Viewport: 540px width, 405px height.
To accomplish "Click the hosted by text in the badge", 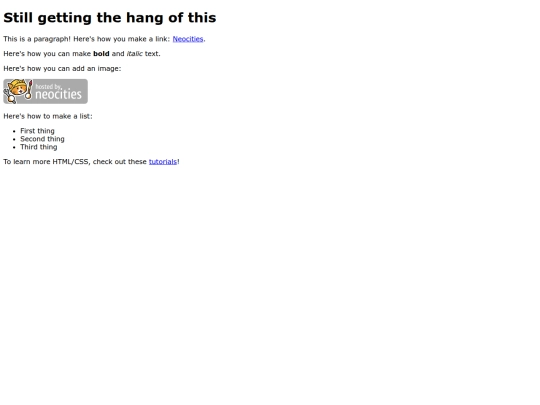I will pos(49,86).
